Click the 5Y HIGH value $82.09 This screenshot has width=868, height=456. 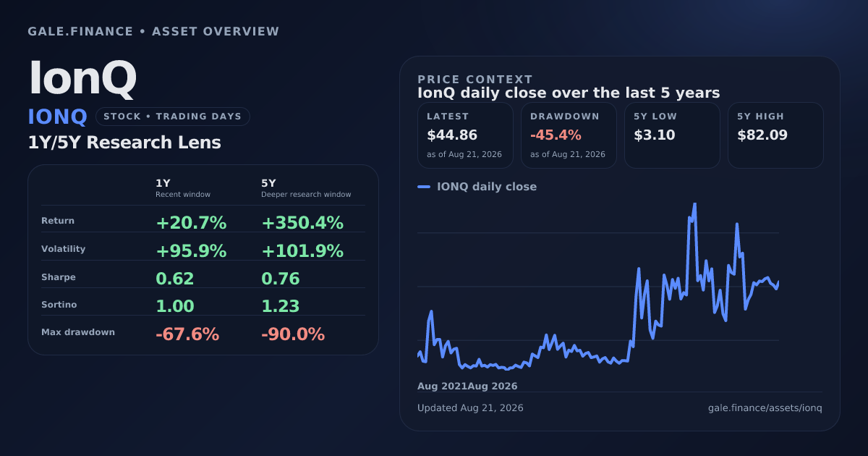click(x=762, y=135)
